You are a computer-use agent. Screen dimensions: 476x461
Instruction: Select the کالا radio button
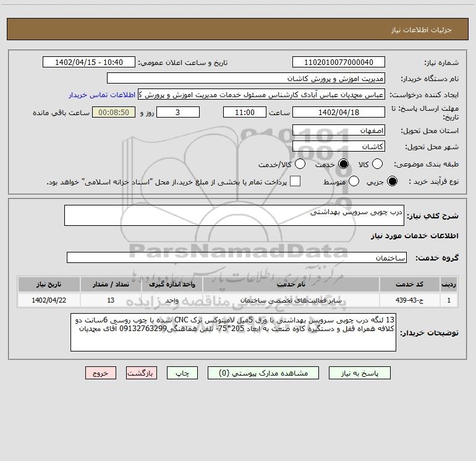point(377,164)
